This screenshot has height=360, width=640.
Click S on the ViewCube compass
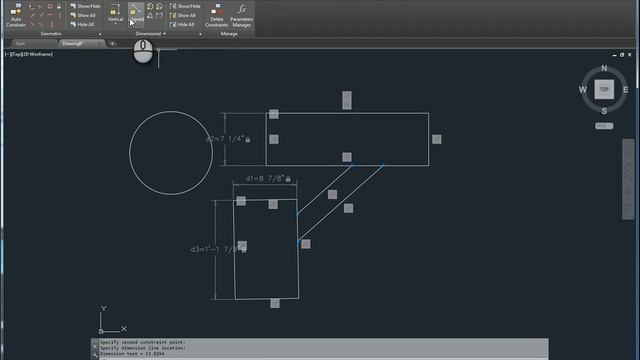click(x=604, y=111)
